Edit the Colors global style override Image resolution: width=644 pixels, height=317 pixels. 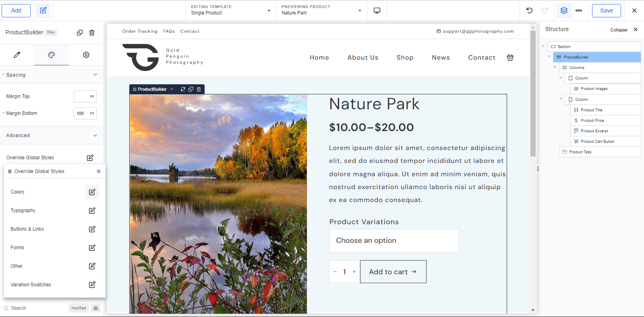92,192
